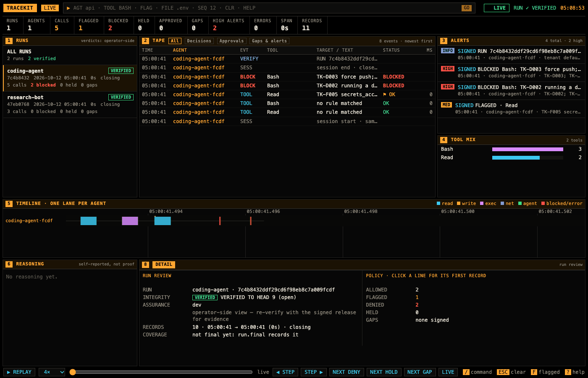Click the panel 3 badge beside ALERTS
Viewport: 588px width, 378px height.
click(x=444, y=41)
